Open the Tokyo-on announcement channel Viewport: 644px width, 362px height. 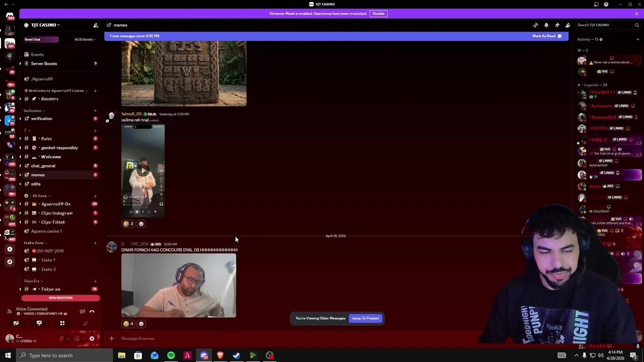coord(60,289)
